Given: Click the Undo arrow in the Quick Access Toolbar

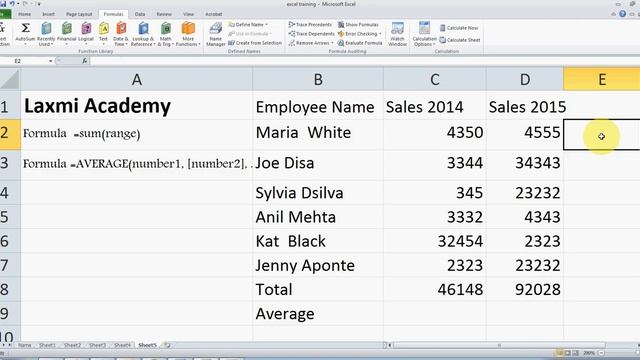Looking at the screenshot, I should click(12, 4).
